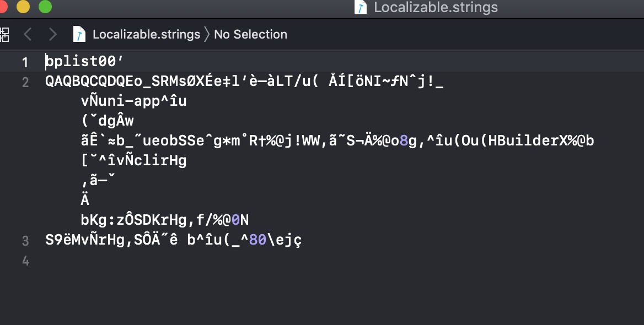Go back to the previous file
Screen dimensions: 644x325
pyautogui.click(x=28, y=35)
